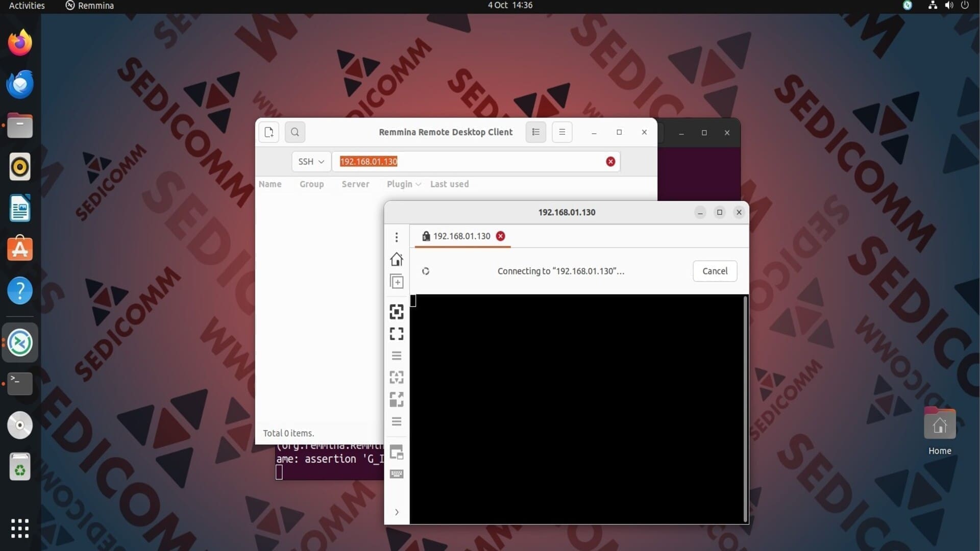
Task: Sort by the Name column
Action: (x=270, y=184)
